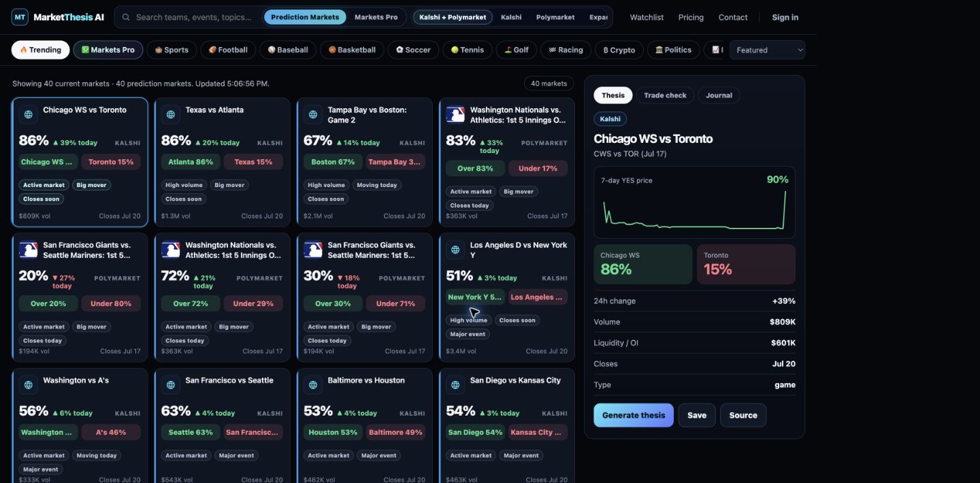This screenshot has width=980, height=483.
Task: Open the Journal tab
Action: (x=719, y=95)
